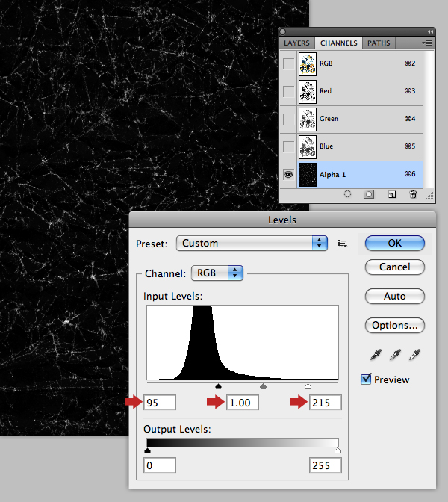This screenshot has height=502, width=448.
Task: Toggle visibility of Blue channel
Action: tap(289, 147)
